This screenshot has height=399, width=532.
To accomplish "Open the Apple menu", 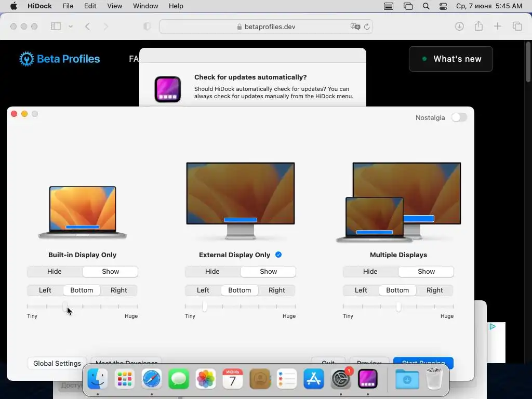I will pyautogui.click(x=14, y=6).
